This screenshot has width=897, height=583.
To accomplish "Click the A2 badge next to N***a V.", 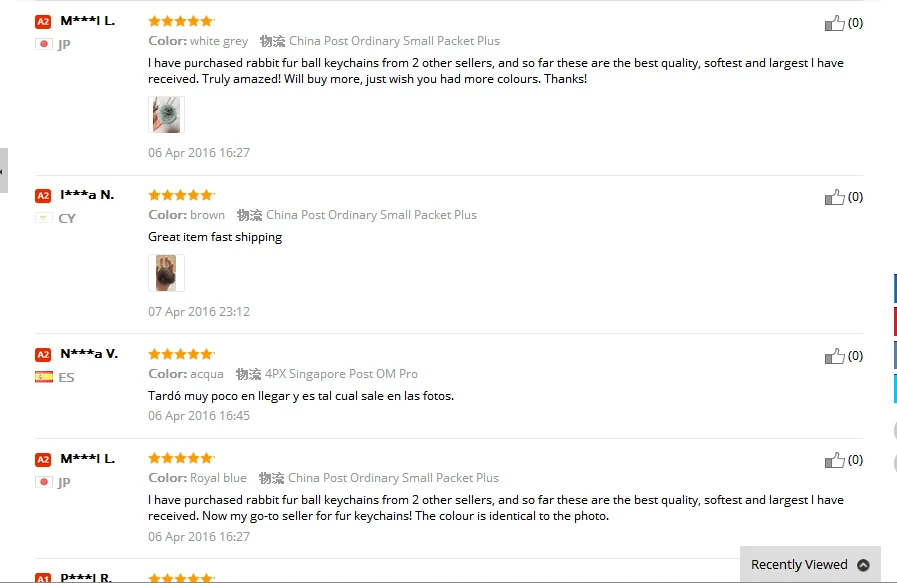I will tap(43, 355).
